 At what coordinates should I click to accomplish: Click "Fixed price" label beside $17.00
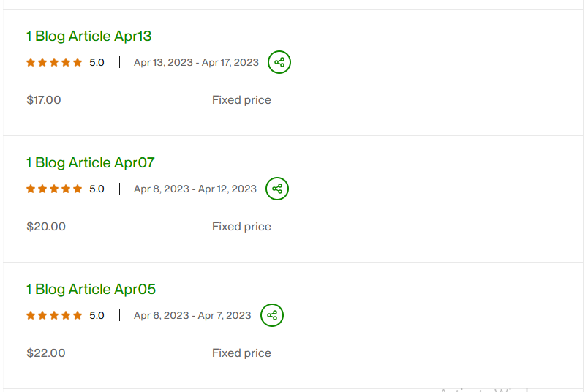pos(241,100)
